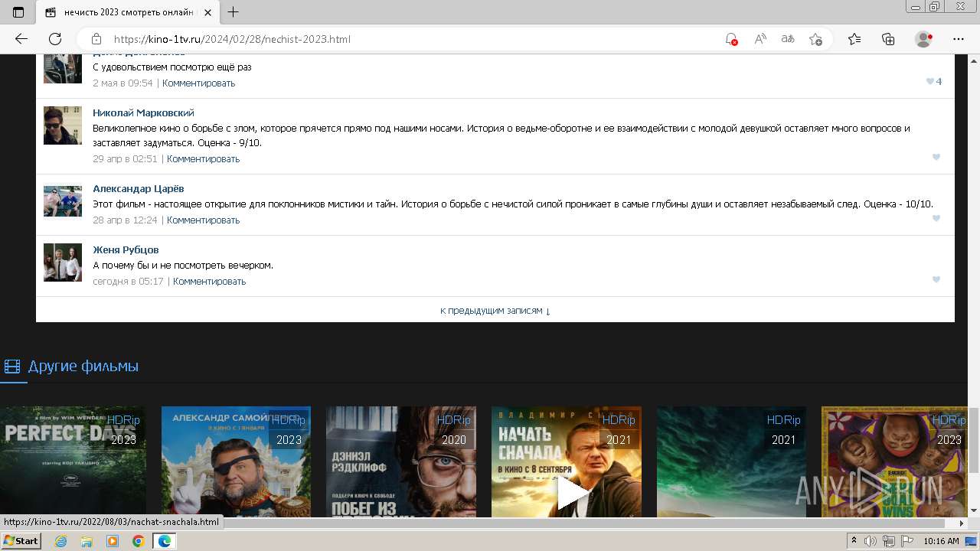980x551 pixels.
Task: Open the translate page icon
Action: point(788,39)
